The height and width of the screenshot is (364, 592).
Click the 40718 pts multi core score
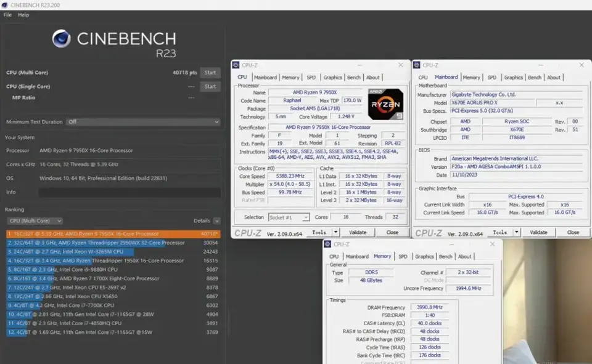pos(184,73)
